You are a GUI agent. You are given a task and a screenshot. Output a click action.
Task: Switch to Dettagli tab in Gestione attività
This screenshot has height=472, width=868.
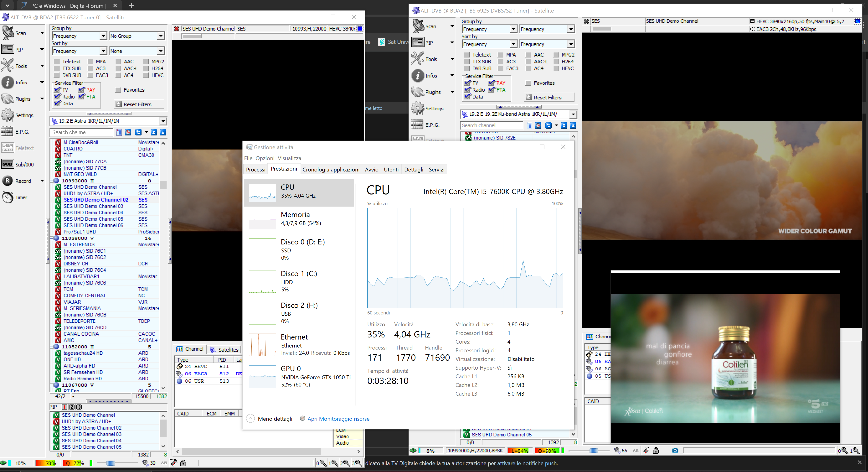point(413,170)
